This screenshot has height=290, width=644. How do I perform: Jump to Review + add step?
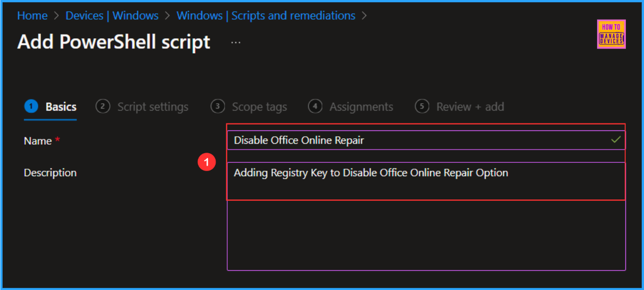coord(459,107)
